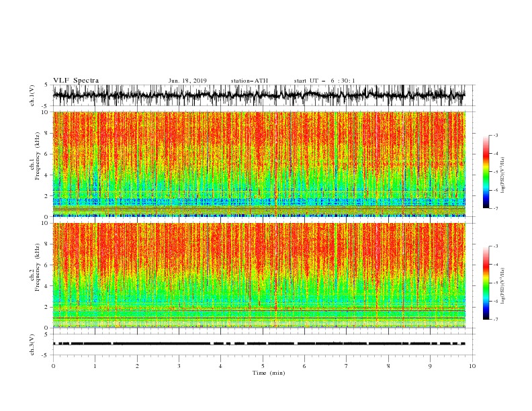
Task: Click the ch.2 spectrogram plot
Action: (x=259, y=275)
